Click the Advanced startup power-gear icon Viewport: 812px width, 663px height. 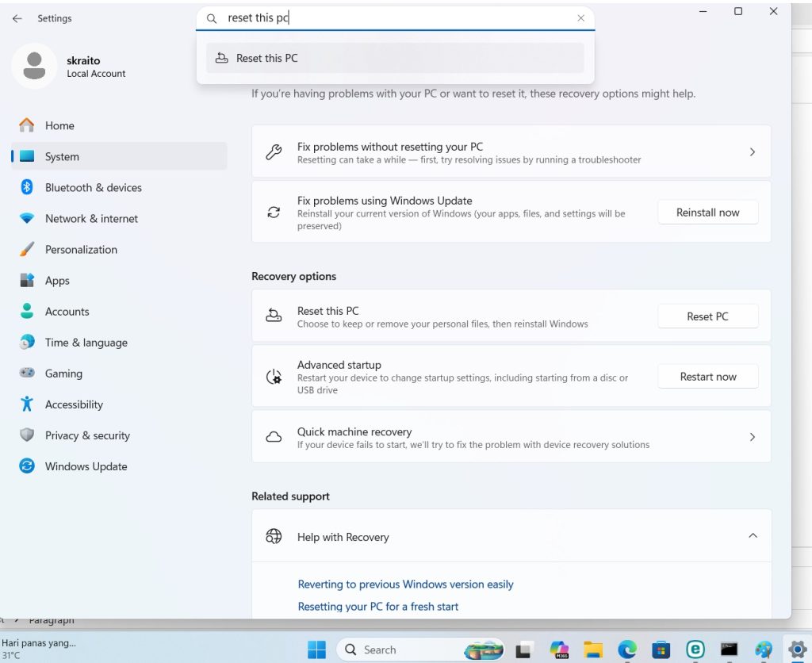click(x=274, y=377)
